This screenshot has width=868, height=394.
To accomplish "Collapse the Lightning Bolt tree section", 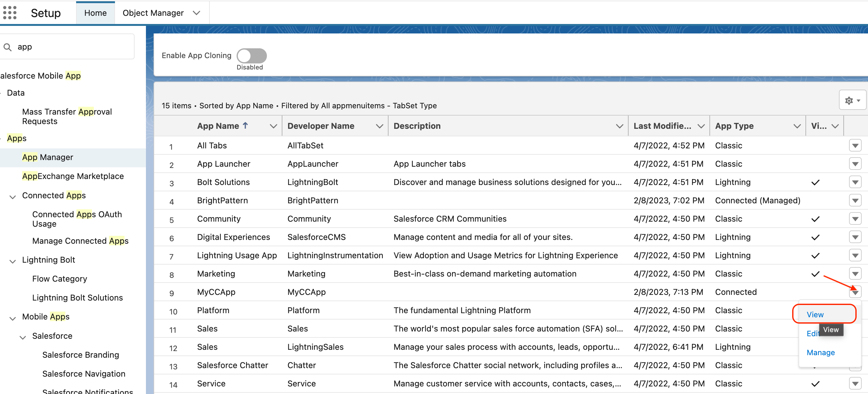I will pyautogui.click(x=12, y=261).
